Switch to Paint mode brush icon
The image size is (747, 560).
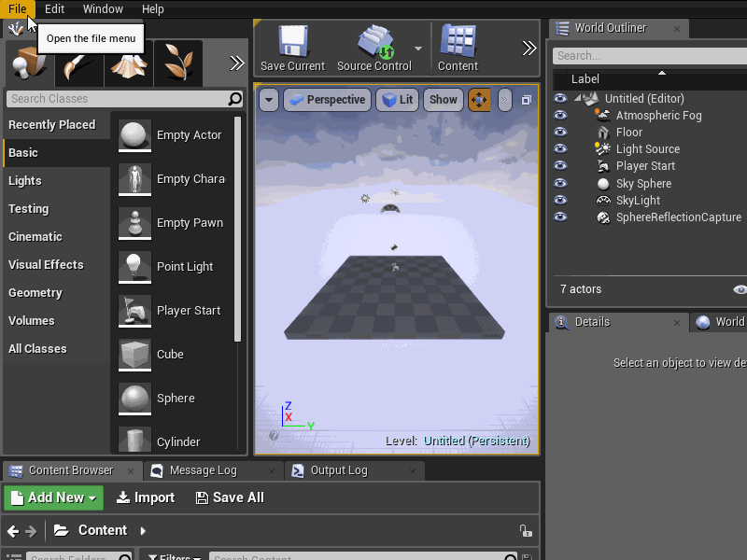click(x=78, y=63)
